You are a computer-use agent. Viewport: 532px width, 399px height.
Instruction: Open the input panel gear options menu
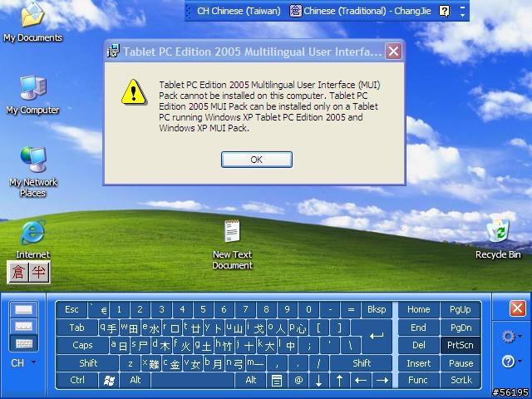pyautogui.click(x=512, y=337)
